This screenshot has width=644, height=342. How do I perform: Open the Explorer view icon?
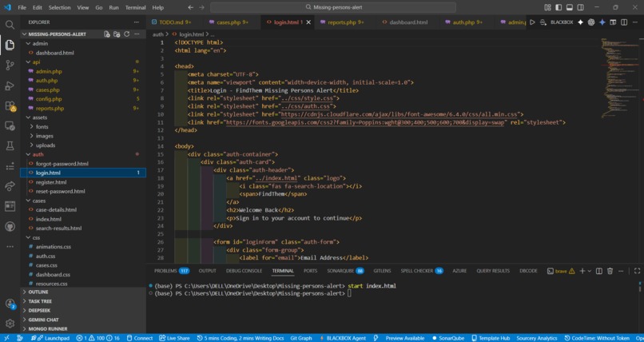(x=10, y=44)
